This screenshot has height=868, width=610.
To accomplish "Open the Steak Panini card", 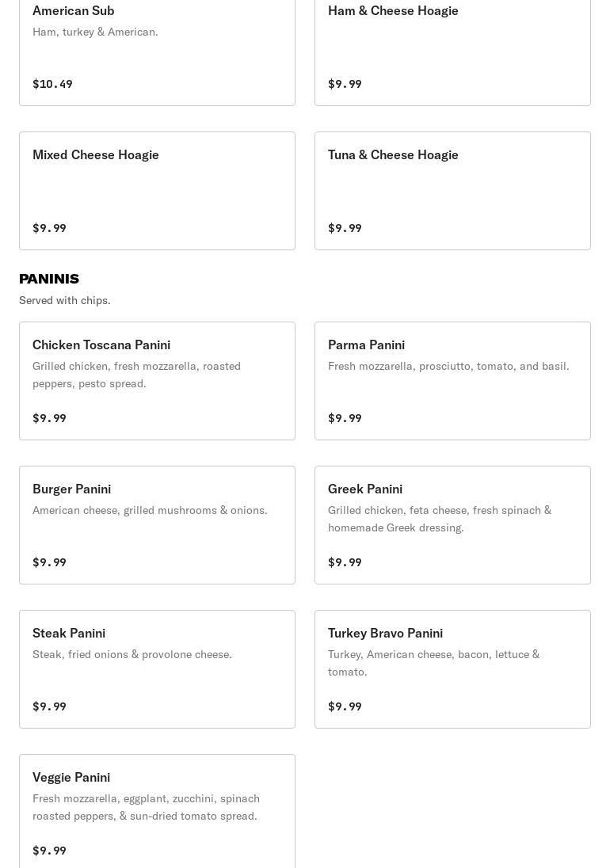I will pyautogui.click(x=157, y=669).
